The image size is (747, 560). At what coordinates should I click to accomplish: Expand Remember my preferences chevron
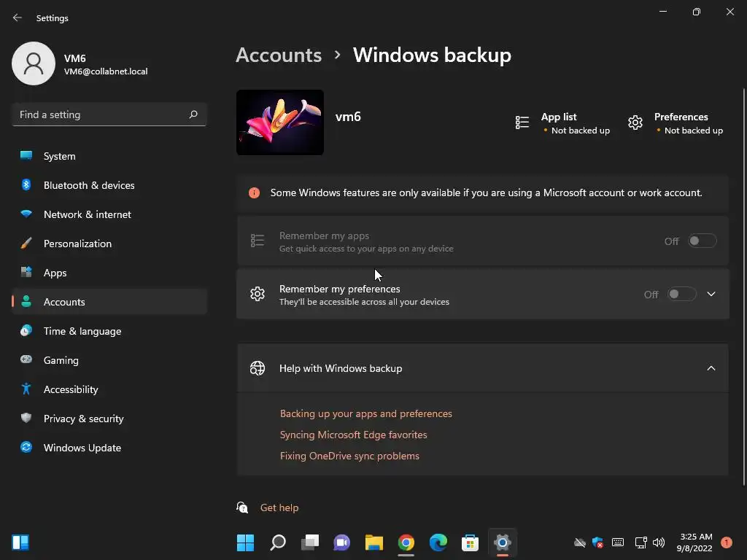(711, 295)
